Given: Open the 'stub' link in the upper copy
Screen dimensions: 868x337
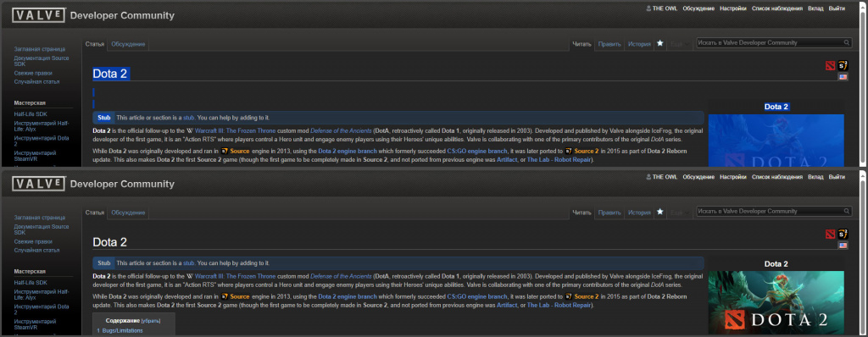Looking at the screenshot, I should pos(189,118).
